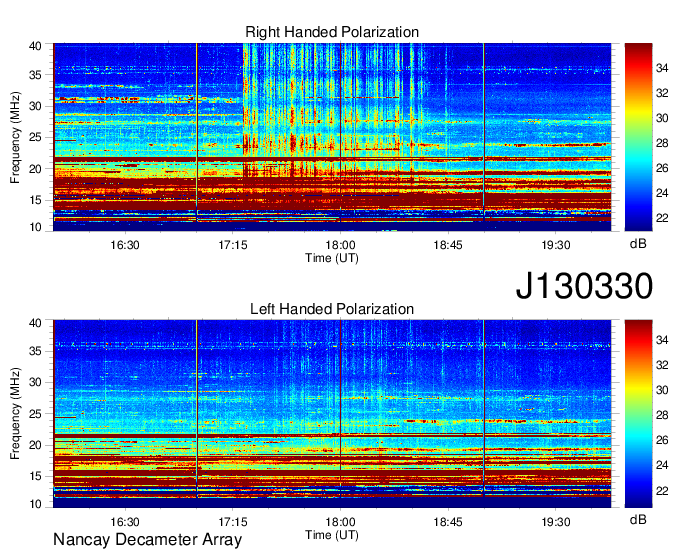The image size is (680, 552).
Task: Click the 'Right Handed Polarization' plot title
Action: [x=332, y=32]
